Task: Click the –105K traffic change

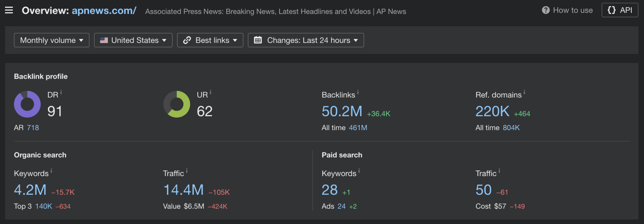Action: (219, 192)
